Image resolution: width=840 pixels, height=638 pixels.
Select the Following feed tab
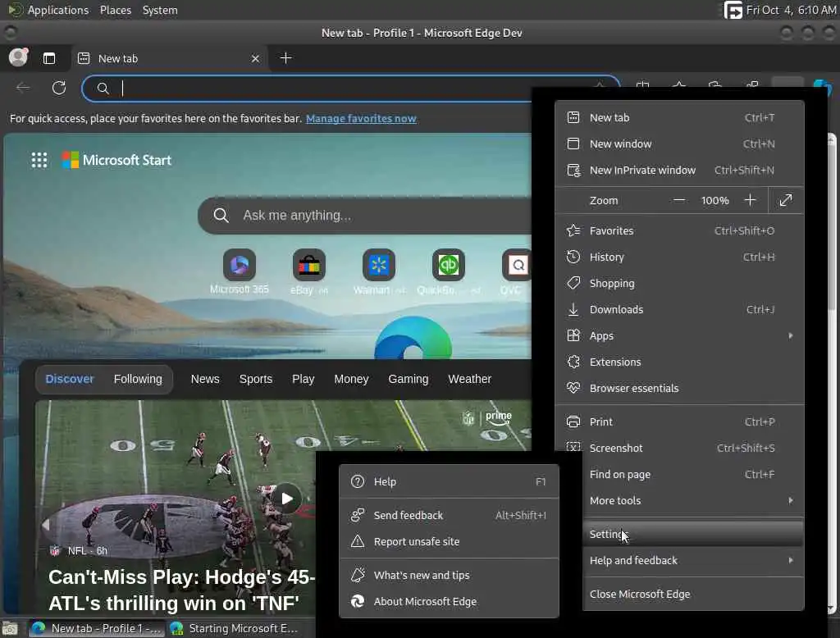pos(138,379)
